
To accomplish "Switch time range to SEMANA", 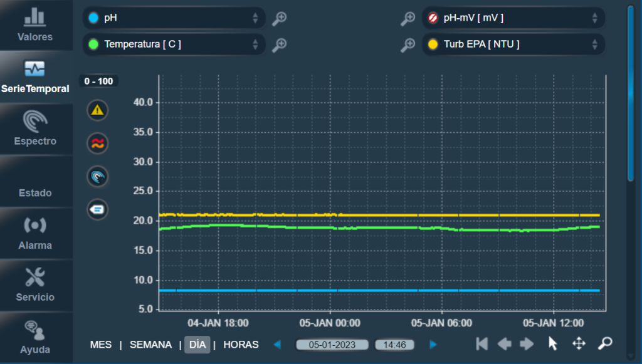I will pyautogui.click(x=150, y=345).
